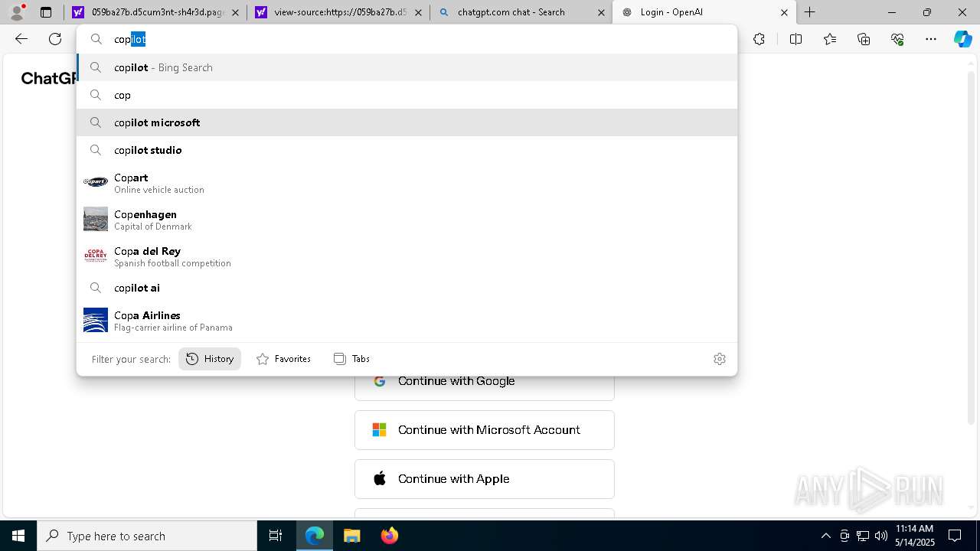Image resolution: width=980 pixels, height=551 pixels.
Task: Refresh the current page
Action: coord(55,39)
